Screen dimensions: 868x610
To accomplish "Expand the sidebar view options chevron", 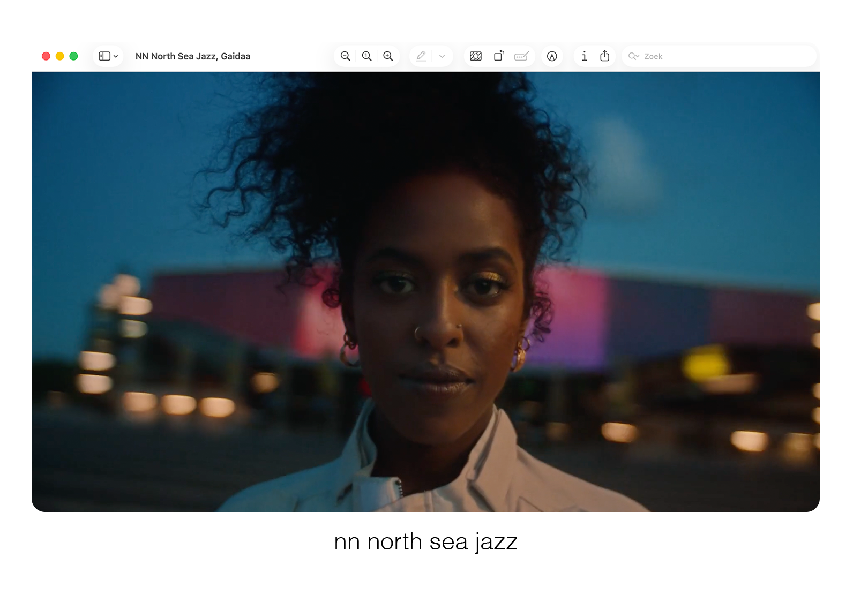I will click(x=116, y=56).
